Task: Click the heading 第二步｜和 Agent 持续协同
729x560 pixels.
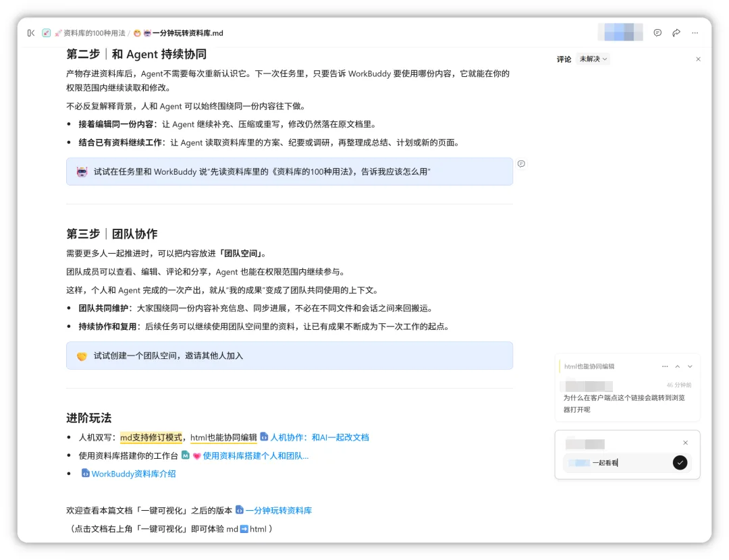Action: (136, 55)
